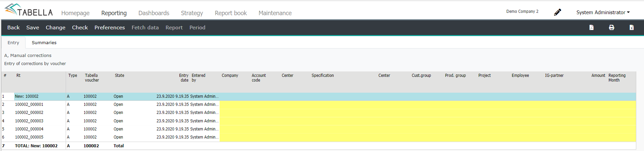Open Preferences in the toolbar
The height and width of the screenshot is (151, 644).
click(x=109, y=28)
